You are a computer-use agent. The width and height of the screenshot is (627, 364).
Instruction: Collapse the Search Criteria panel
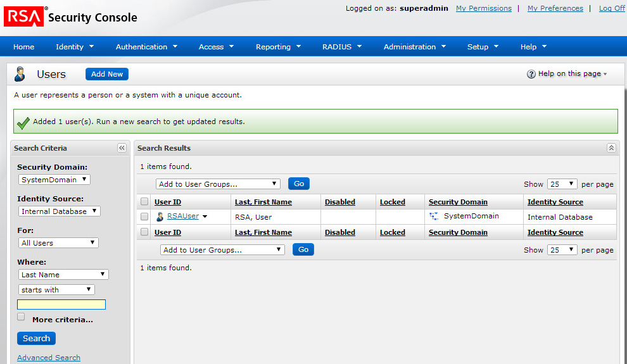[x=122, y=148]
